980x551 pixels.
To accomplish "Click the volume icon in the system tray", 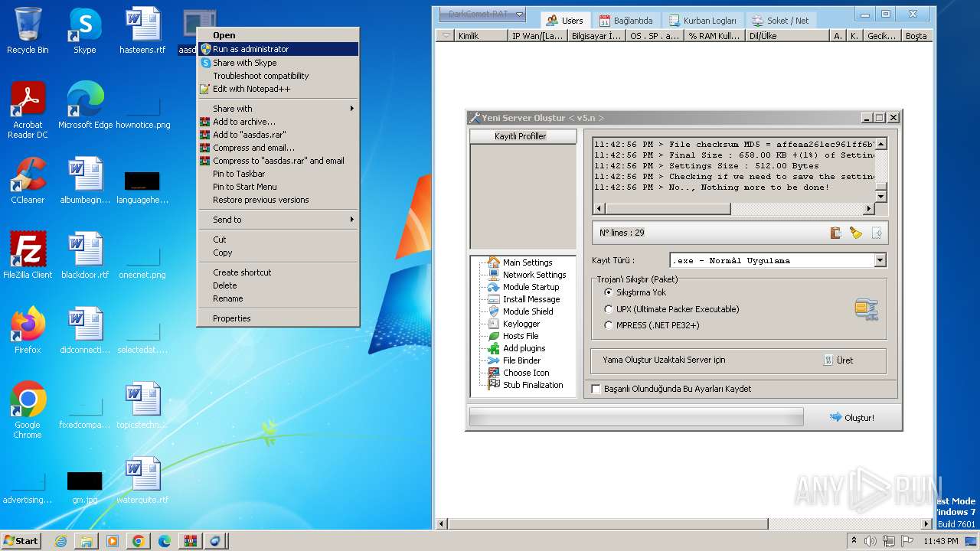I will coord(871,541).
